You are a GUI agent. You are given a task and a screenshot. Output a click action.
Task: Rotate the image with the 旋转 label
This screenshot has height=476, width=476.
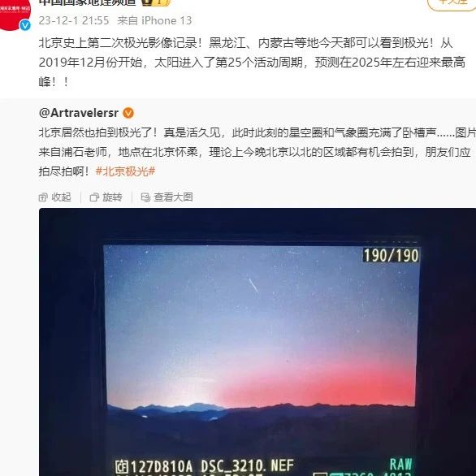pos(112,197)
